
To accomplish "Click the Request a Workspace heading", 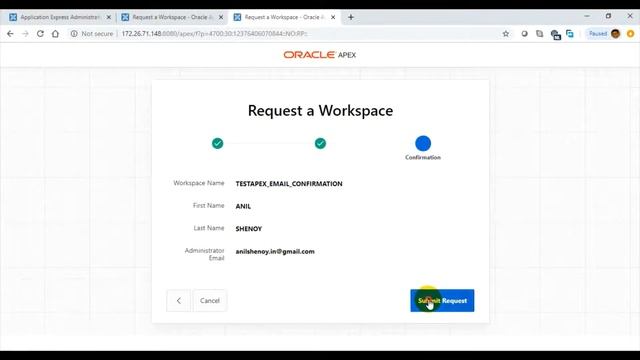I will point(320,111).
